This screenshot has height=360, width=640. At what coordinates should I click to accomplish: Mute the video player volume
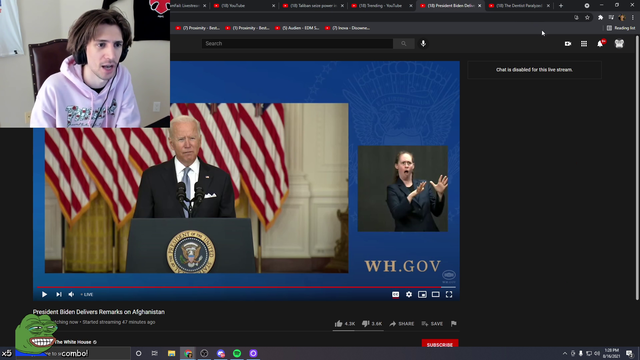coord(71,294)
